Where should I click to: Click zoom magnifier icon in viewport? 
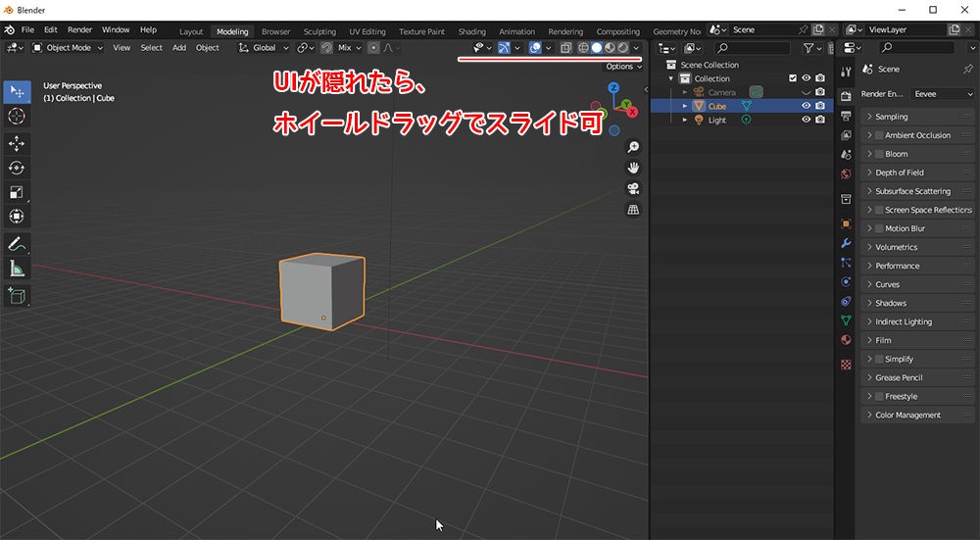tap(633, 147)
